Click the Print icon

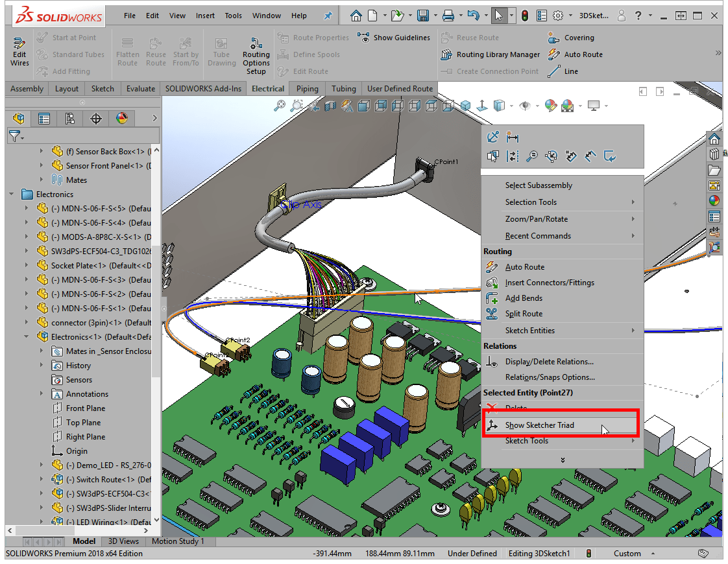(448, 16)
